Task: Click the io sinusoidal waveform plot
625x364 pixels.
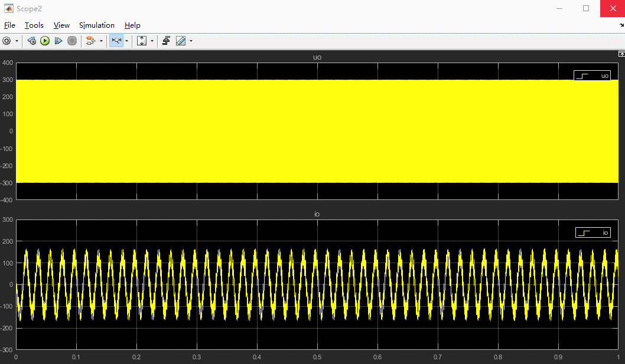Action: click(317, 285)
